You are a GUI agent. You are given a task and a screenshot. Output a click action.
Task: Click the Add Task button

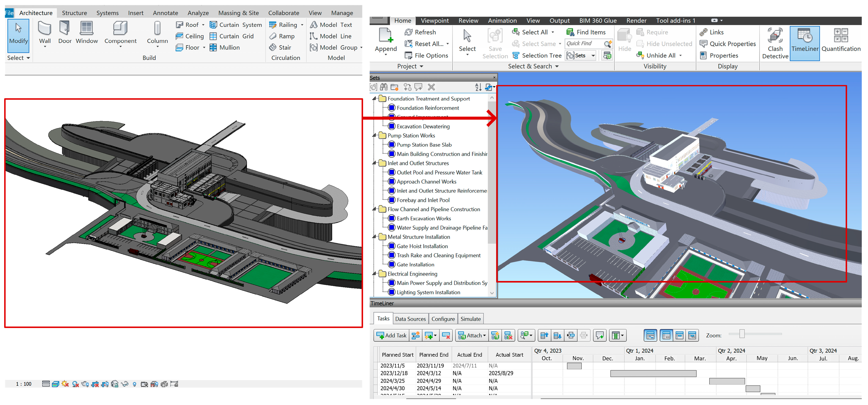[392, 335]
